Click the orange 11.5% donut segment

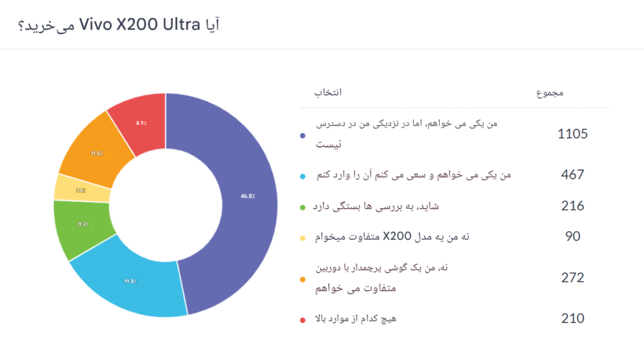(97, 153)
